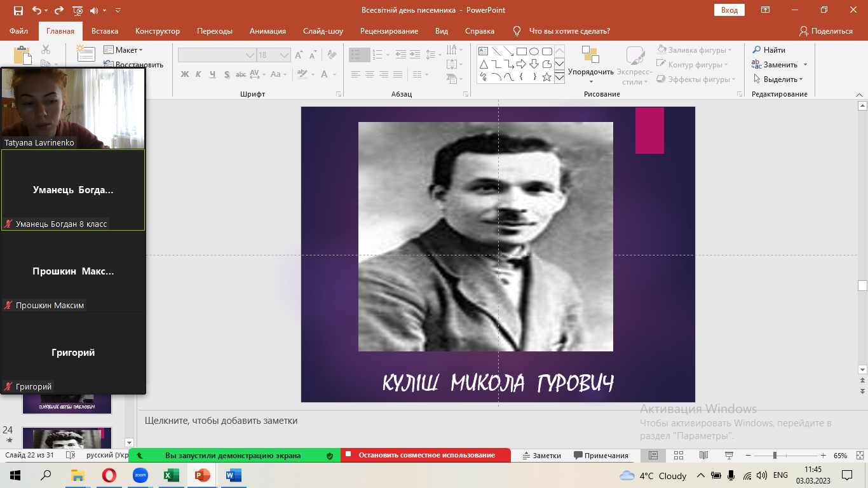Toggle normal view button in status bar

click(x=653, y=456)
